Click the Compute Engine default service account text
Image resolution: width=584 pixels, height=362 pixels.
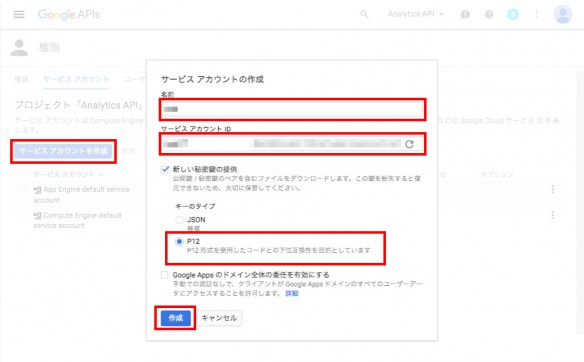tap(77, 220)
